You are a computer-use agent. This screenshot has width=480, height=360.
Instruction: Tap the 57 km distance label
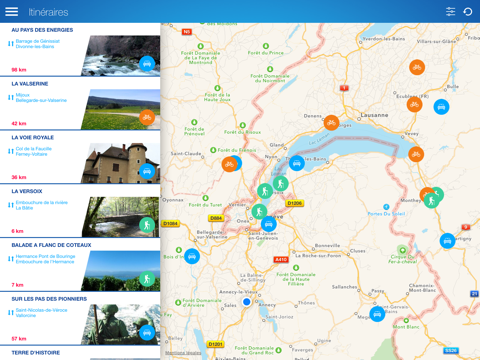click(19, 339)
